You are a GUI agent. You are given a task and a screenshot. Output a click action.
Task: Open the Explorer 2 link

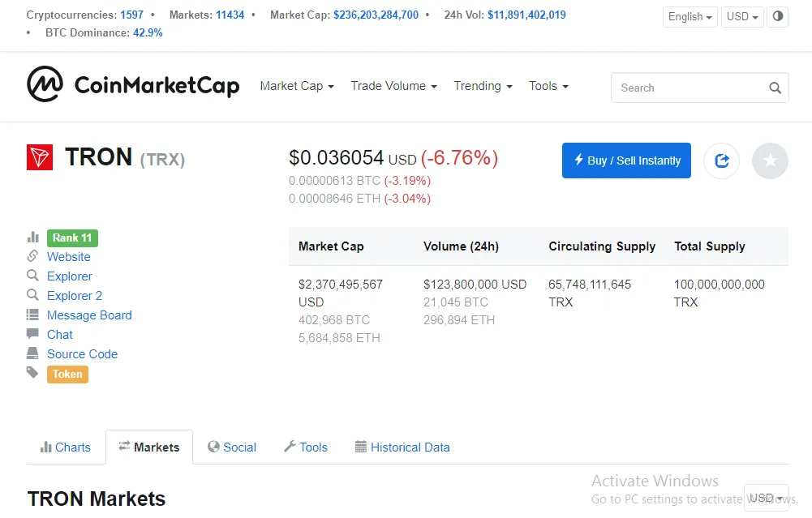pos(75,296)
